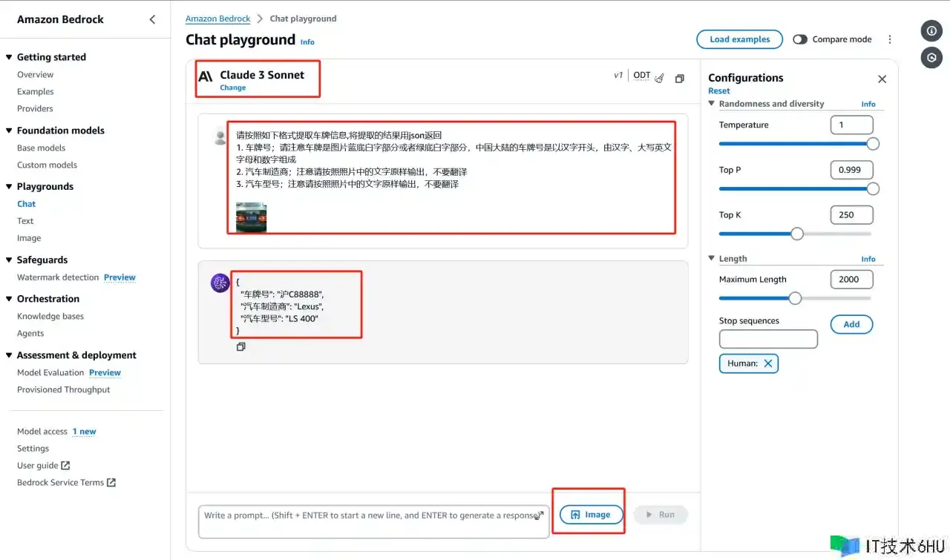This screenshot has width=950, height=560.
Task: Click the copy icon beside ODT
Action: click(x=679, y=79)
